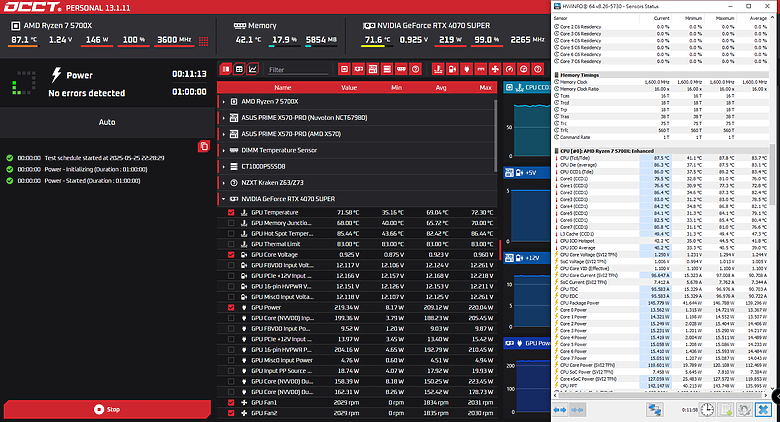Filter sensors by motherboard category icon
The image size is (780, 422).
coord(373,69)
